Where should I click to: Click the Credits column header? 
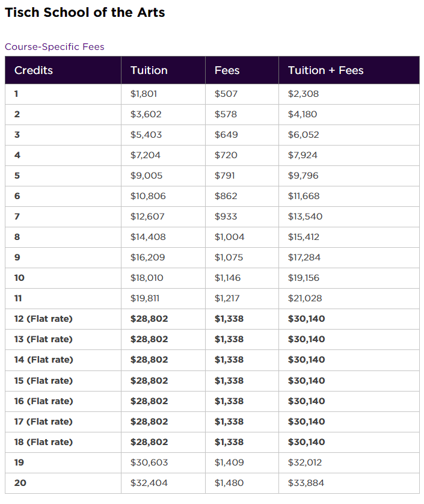34,70
